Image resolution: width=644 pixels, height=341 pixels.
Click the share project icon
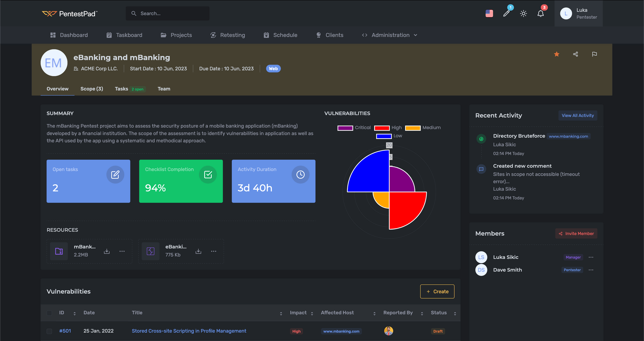tap(575, 54)
